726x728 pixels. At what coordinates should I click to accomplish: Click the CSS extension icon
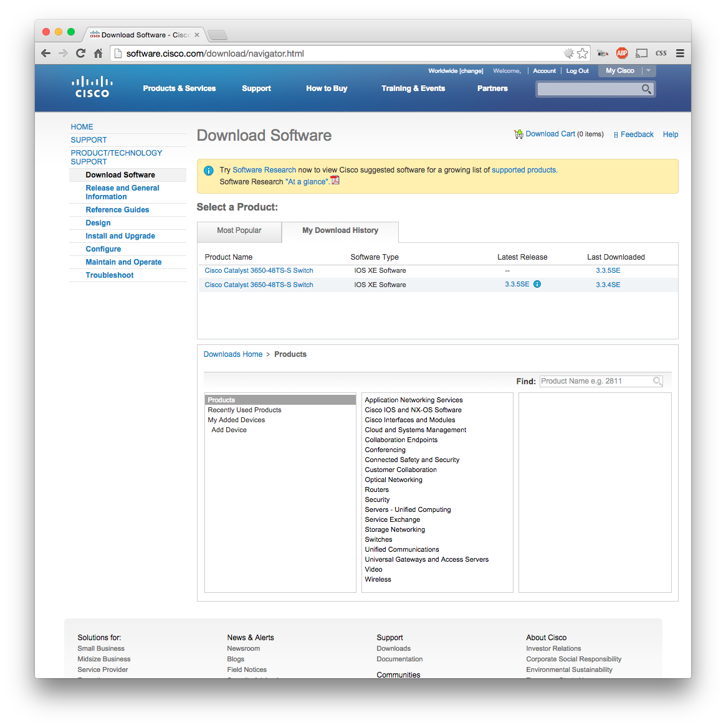pos(661,54)
